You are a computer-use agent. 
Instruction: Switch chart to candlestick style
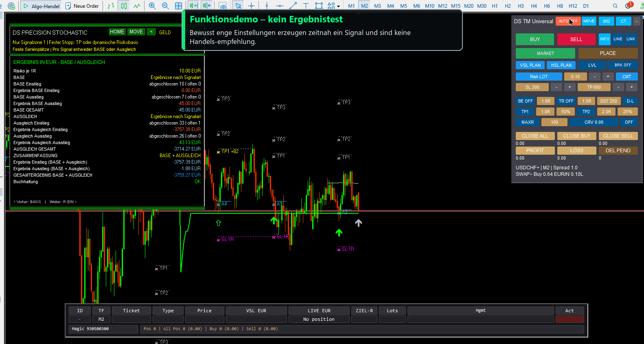pyautogui.click(x=124, y=6)
